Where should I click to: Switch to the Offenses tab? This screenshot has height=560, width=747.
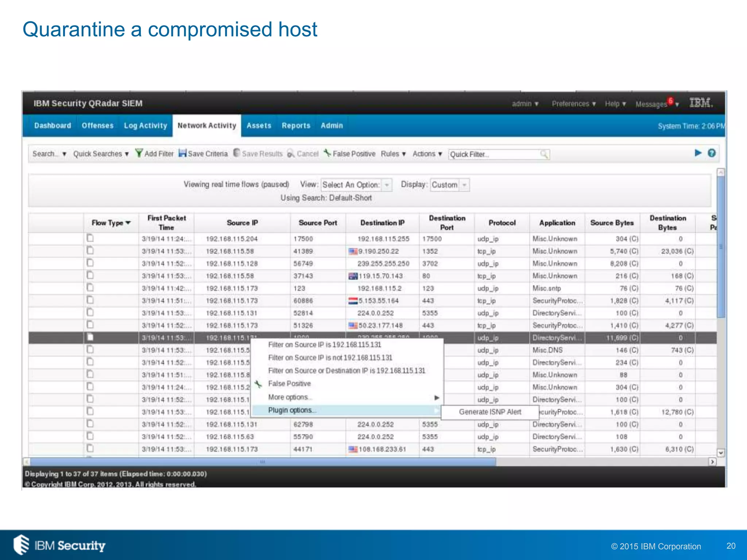97,126
